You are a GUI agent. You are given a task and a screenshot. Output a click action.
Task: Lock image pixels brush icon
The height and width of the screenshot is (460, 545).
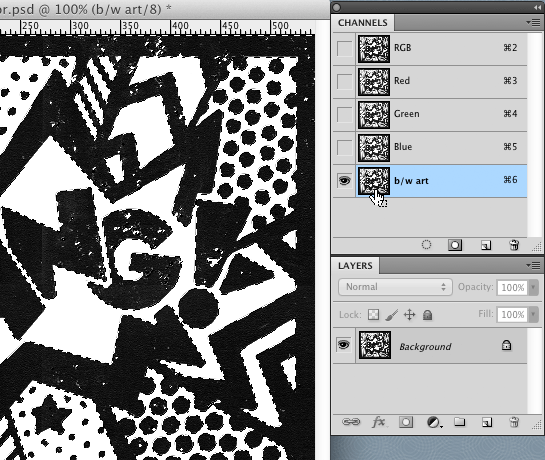pyautogui.click(x=392, y=315)
